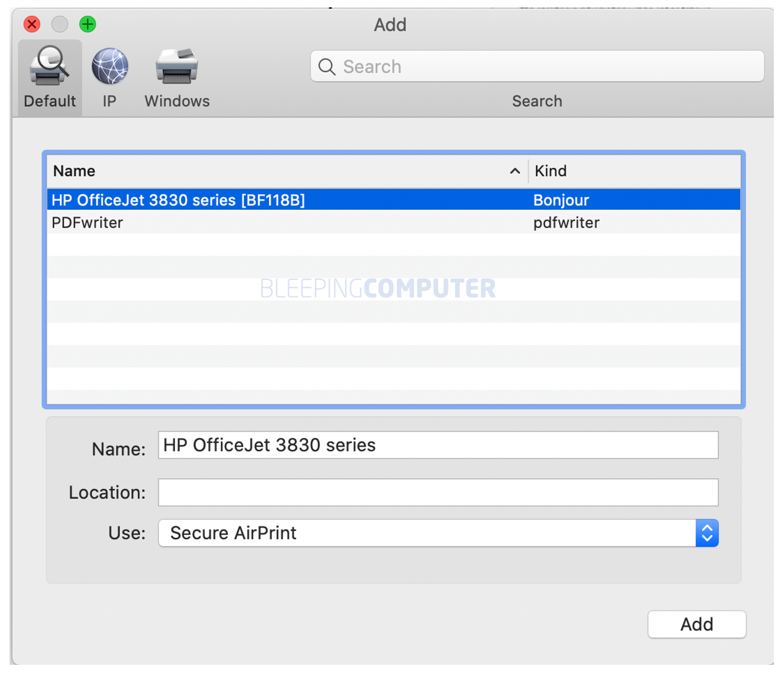Sort list by Kind column header
Viewport: 784px width, 675px height.
(635, 171)
